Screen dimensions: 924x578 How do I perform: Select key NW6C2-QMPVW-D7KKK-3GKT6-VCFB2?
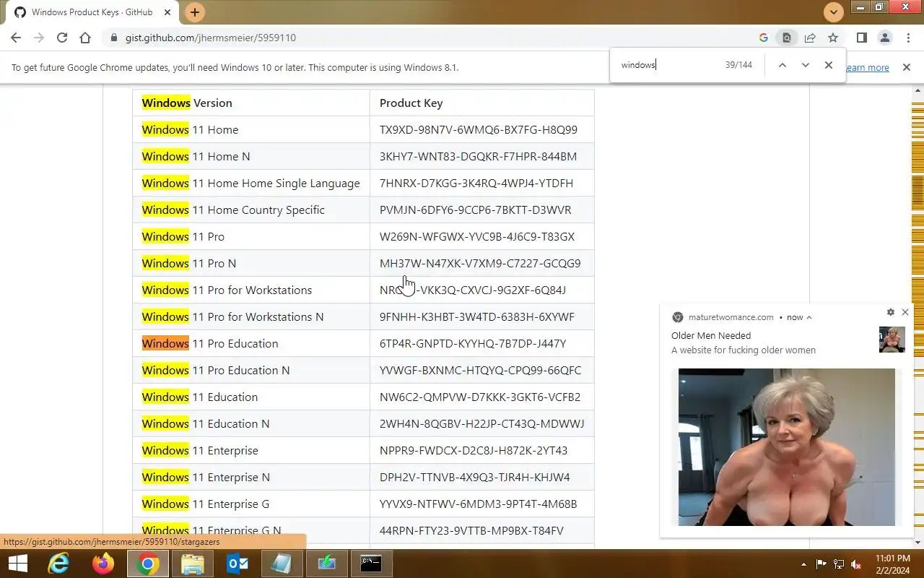click(x=480, y=397)
